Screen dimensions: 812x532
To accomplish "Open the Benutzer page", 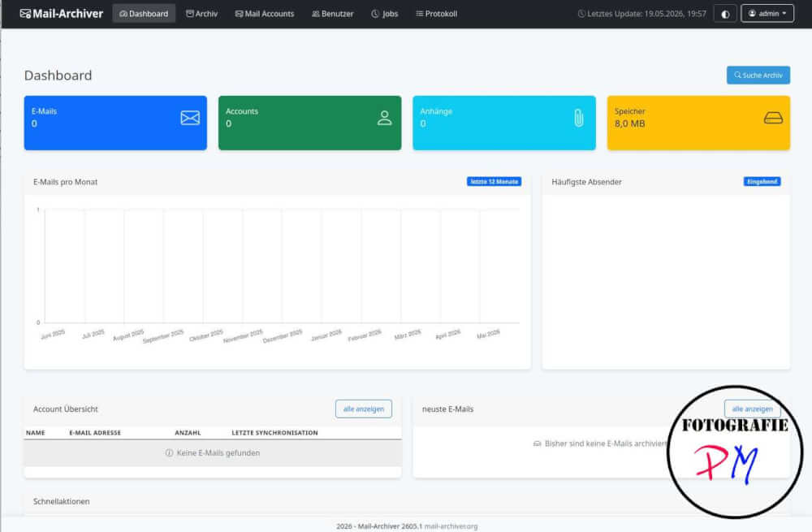I will pyautogui.click(x=332, y=14).
